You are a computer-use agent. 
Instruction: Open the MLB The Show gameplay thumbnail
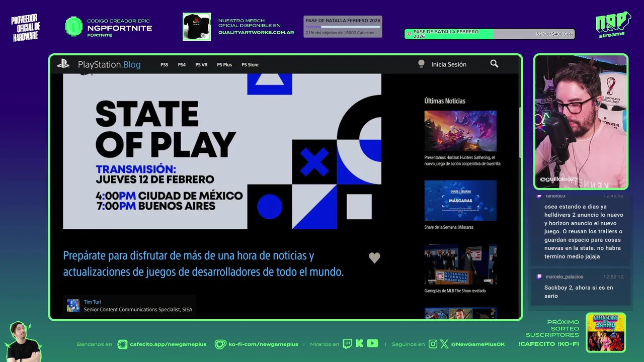pyautogui.click(x=460, y=264)
